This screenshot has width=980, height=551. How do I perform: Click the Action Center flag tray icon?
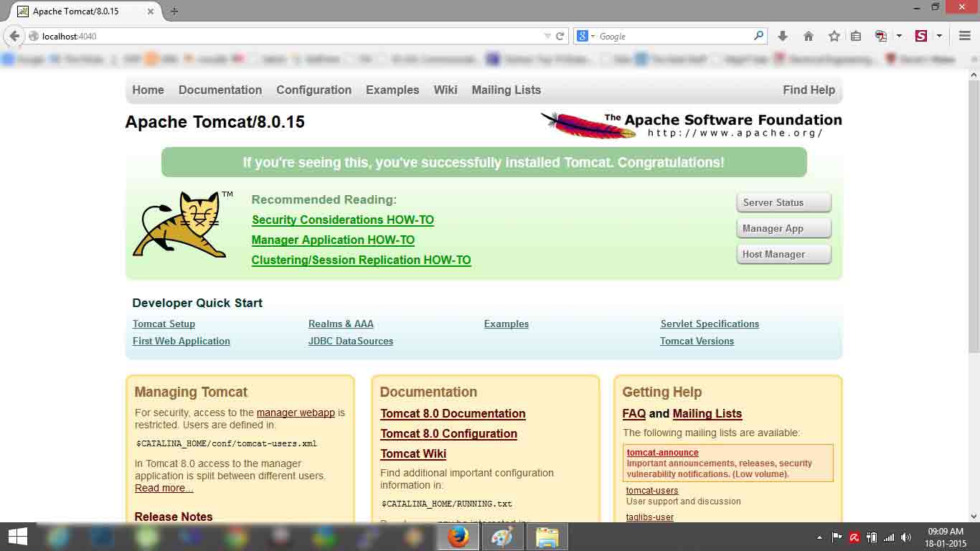coord(837,537)
